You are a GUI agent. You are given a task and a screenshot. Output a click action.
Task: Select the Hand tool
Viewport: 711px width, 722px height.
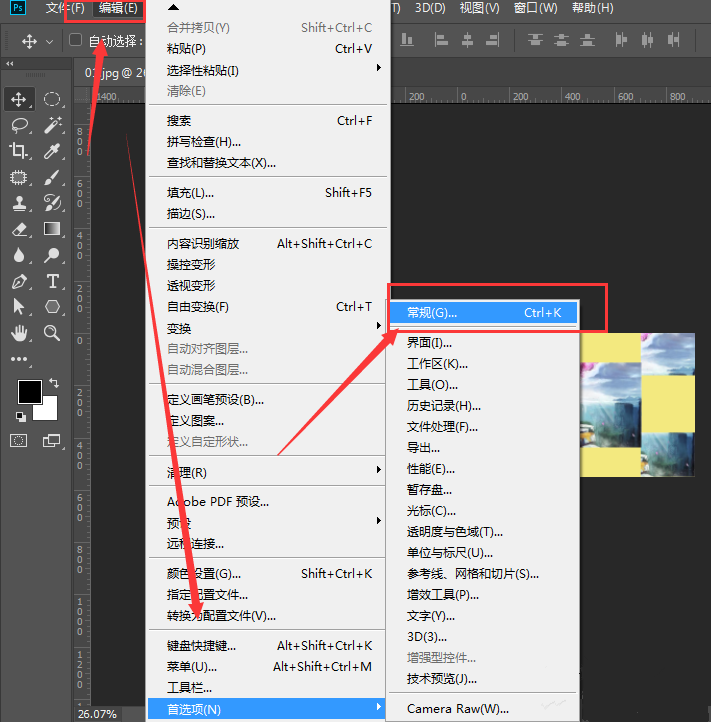click(19, 333)
